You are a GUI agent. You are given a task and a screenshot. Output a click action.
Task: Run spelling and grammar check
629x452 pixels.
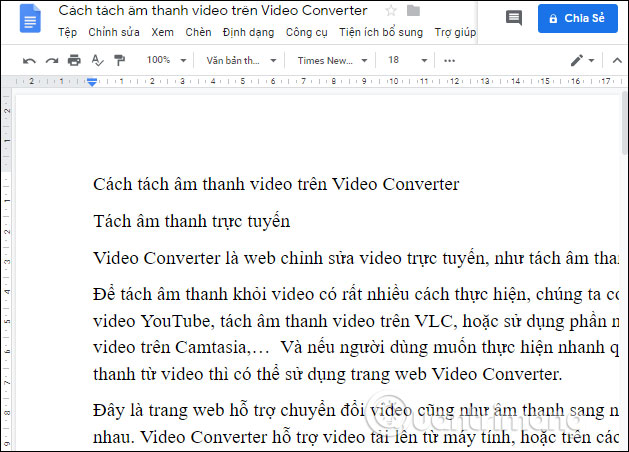[x=97, y=60]
